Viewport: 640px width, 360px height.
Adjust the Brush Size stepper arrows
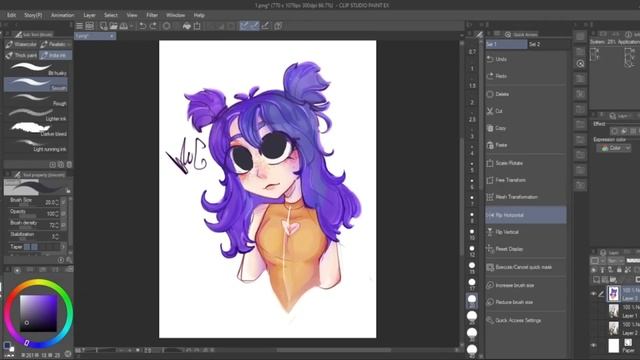tap(57, 202)
